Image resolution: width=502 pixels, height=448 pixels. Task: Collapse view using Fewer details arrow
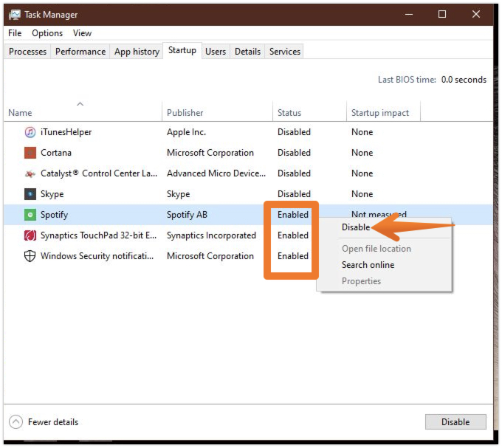(x=16, y=422)
